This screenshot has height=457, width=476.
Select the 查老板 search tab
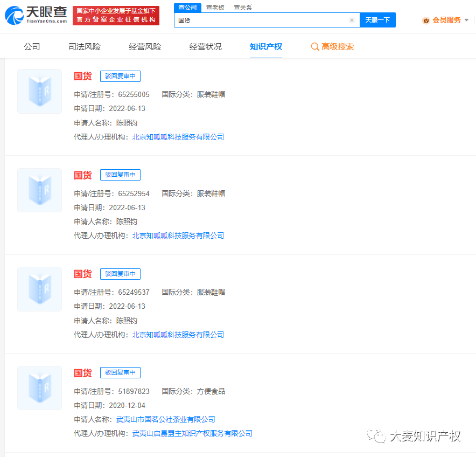tap(215, 8)
